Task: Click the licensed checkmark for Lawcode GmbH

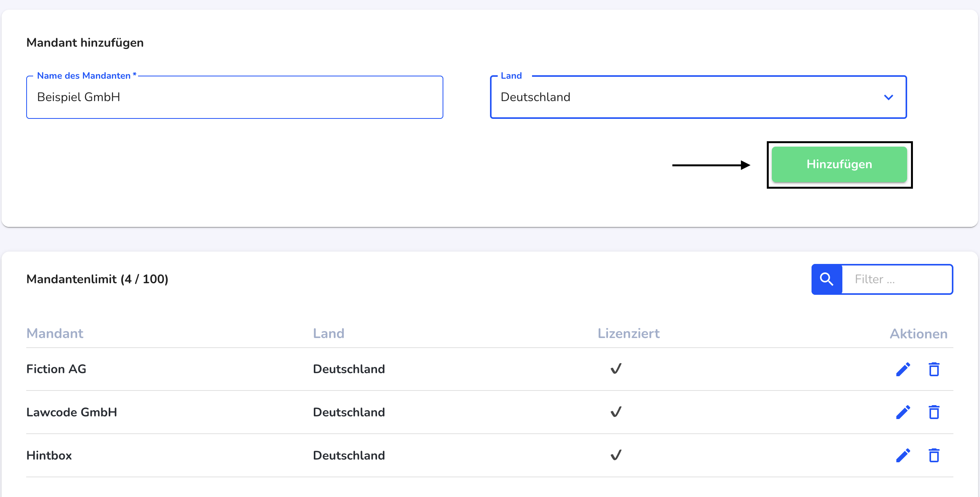Action: click(616, 412)
